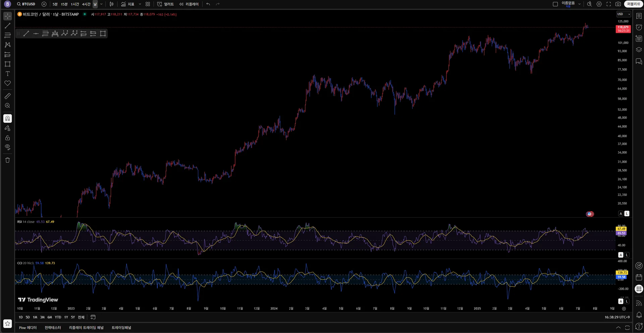Open the watchlist panel icon
This screenshot has height=333, width=644.
pos(639,16)
